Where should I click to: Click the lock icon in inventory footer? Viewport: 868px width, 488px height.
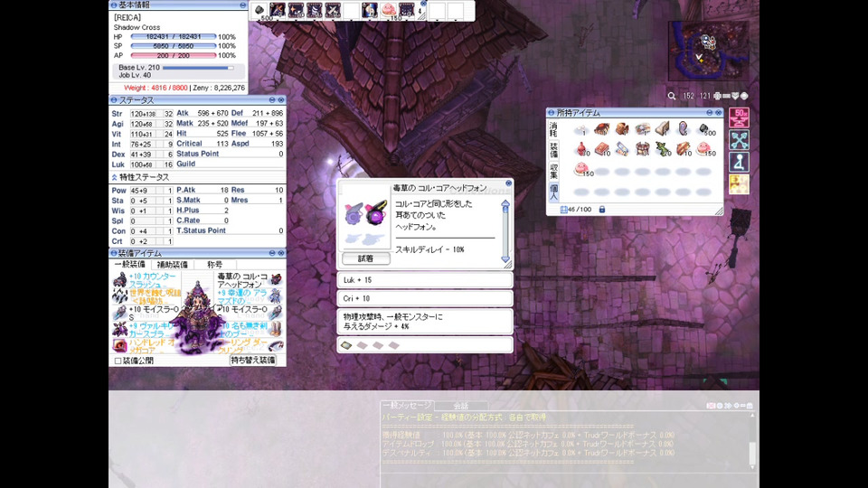[602, 209]
